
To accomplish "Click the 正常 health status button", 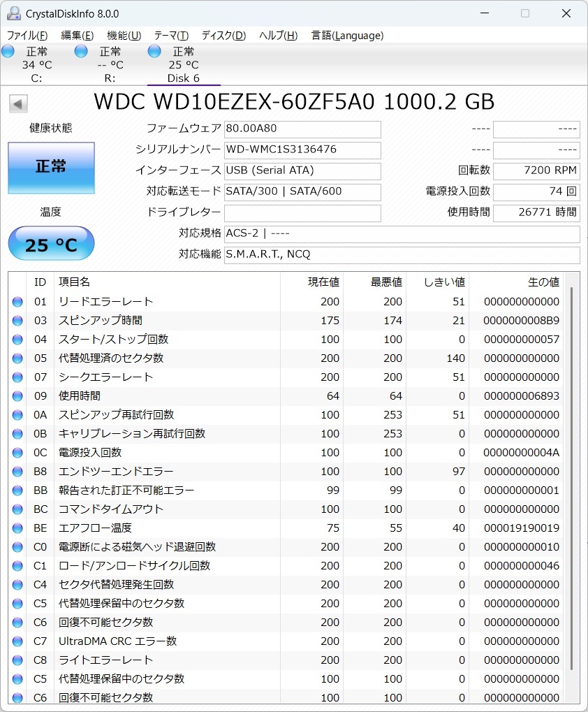I will click(x=51, y=168).
